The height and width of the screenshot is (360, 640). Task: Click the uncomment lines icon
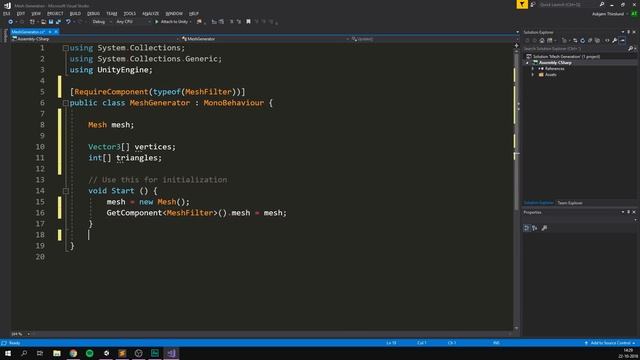239,22
